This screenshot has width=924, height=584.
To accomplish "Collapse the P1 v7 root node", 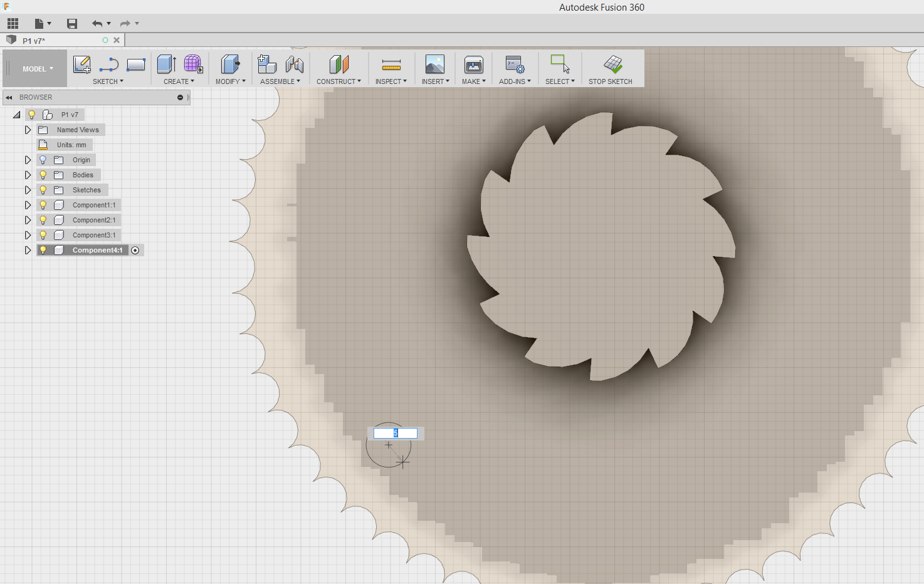I will tap(17, 115).
